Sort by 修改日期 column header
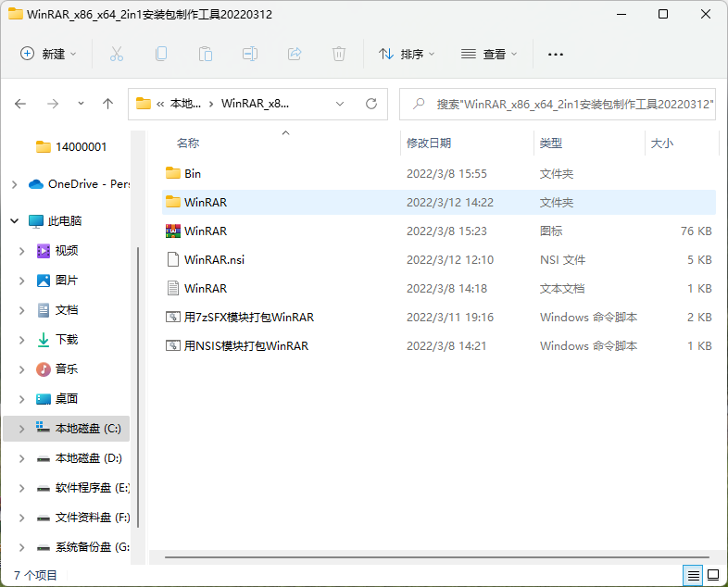The width and height of the screenshot is (728, 587). (x=429, y=143)
